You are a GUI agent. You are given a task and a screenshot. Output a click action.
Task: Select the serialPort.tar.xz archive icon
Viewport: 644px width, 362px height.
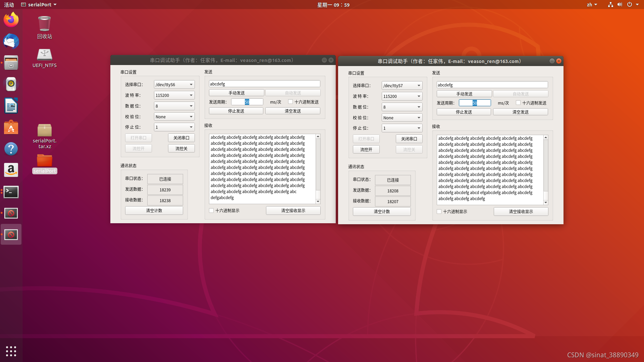44,131
